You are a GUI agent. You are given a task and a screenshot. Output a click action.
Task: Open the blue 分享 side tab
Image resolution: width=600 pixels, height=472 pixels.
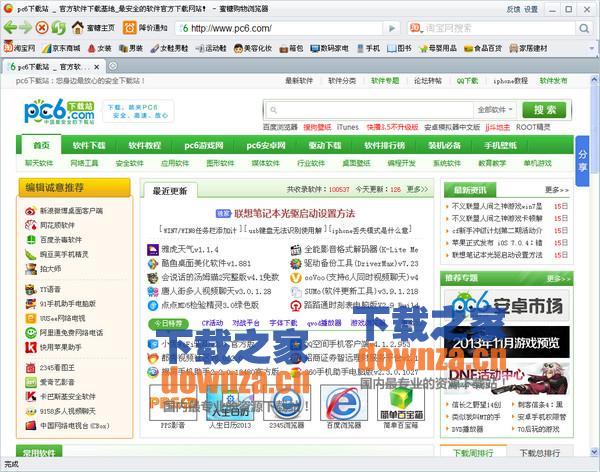click(x=582, y=161)
